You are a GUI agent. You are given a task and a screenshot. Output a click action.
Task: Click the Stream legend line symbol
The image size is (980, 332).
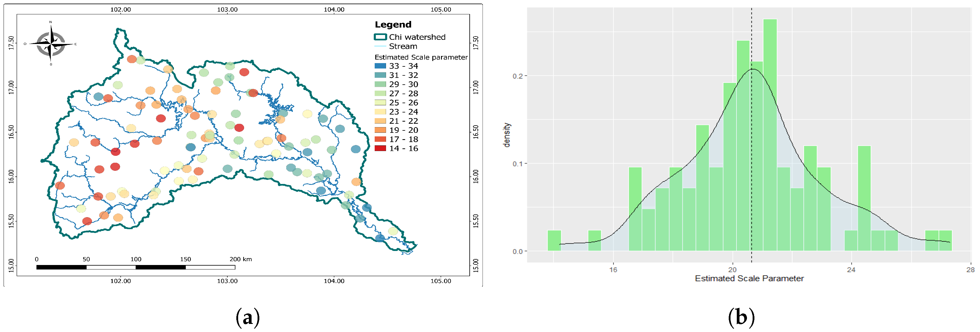pos(380,46)
